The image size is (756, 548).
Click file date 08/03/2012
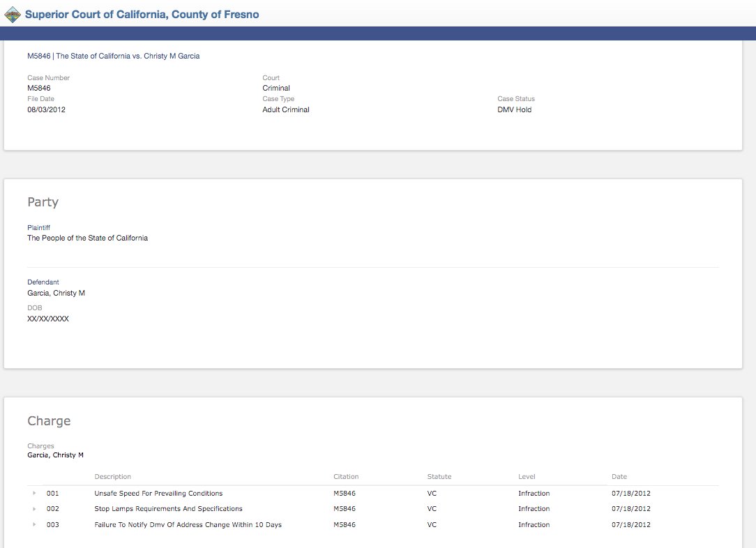coord(46,109)
